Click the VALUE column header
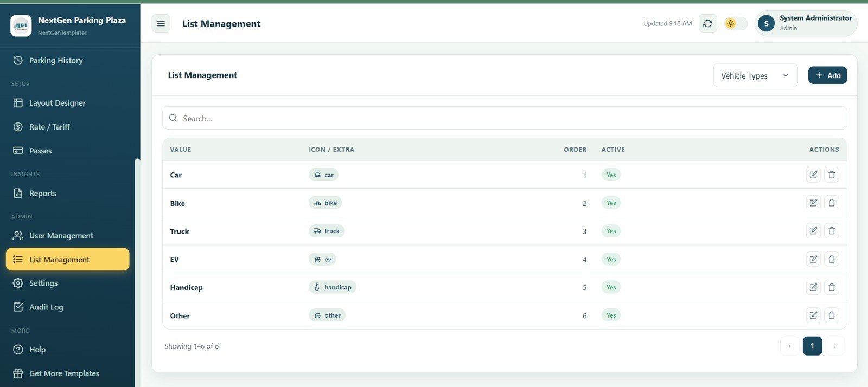868x387 pixels. (x=181, y=150)
